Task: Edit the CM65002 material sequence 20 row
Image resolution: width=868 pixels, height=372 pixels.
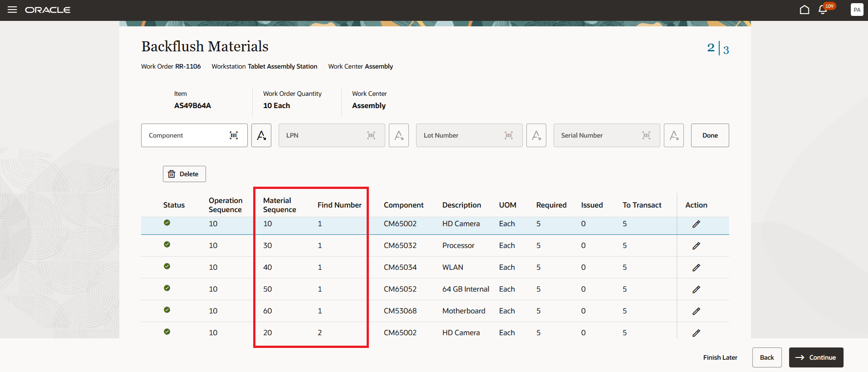Action: 696,333
